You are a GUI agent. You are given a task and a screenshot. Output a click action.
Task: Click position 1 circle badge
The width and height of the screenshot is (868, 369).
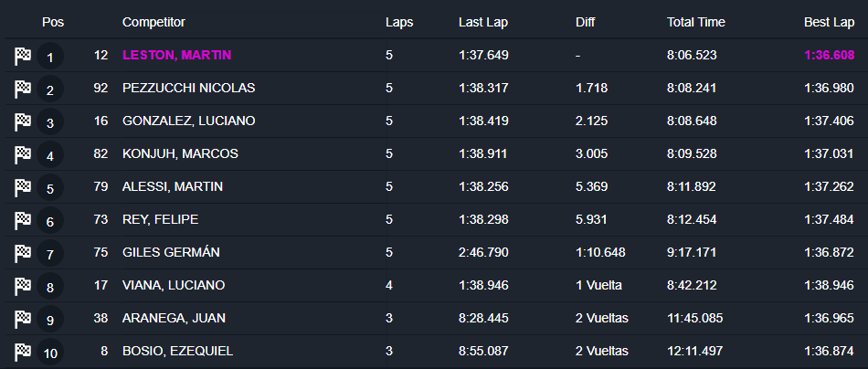[50, 57]
